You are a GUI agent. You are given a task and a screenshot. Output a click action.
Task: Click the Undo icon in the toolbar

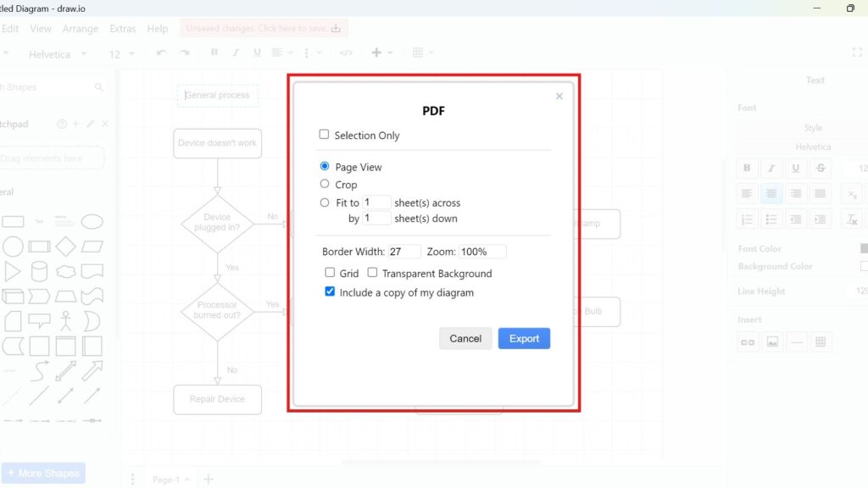(161, 53)
